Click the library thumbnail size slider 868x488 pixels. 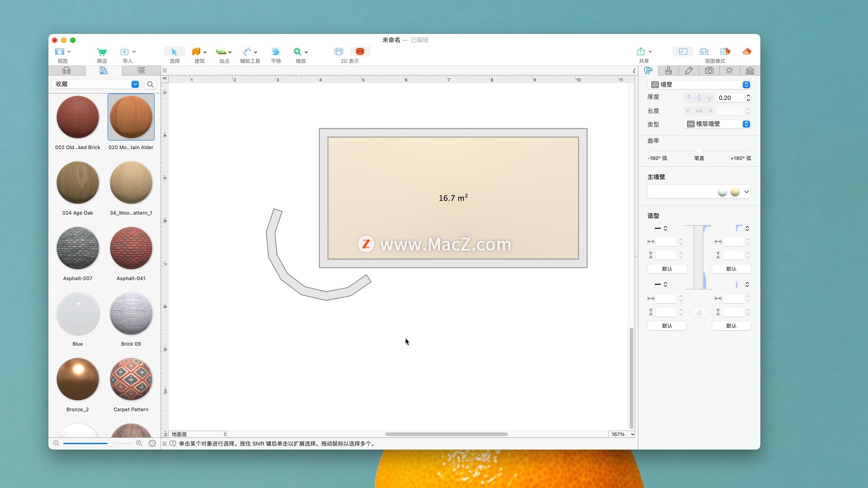coord(97,443)
